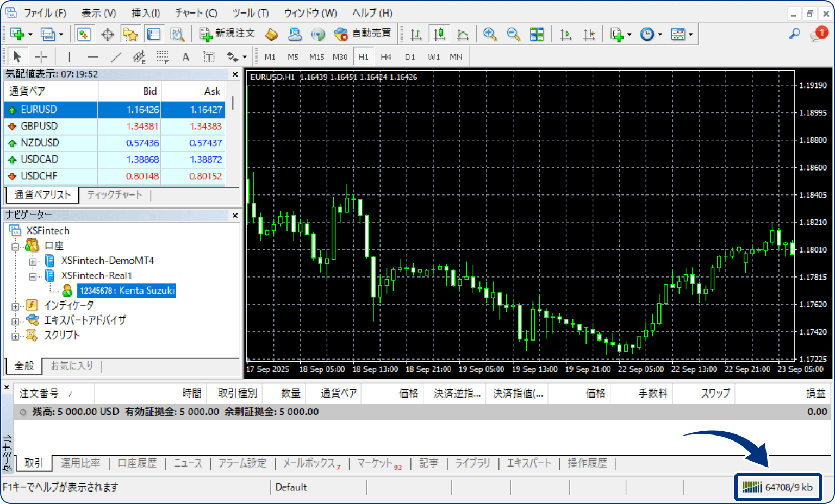Switch chart to candlestick display
The height and width of the screenshot is (504, 835).
pyautogui.click(x=439, y=35)
